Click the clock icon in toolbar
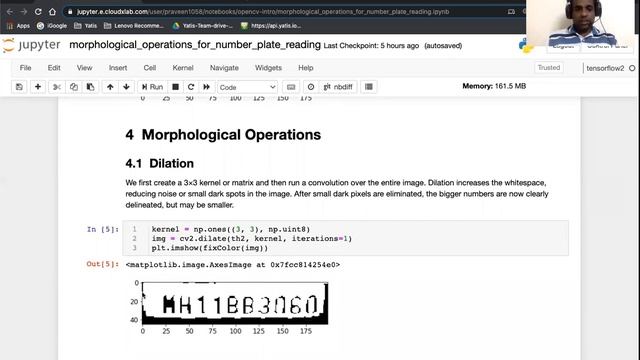 click(311, 87)
